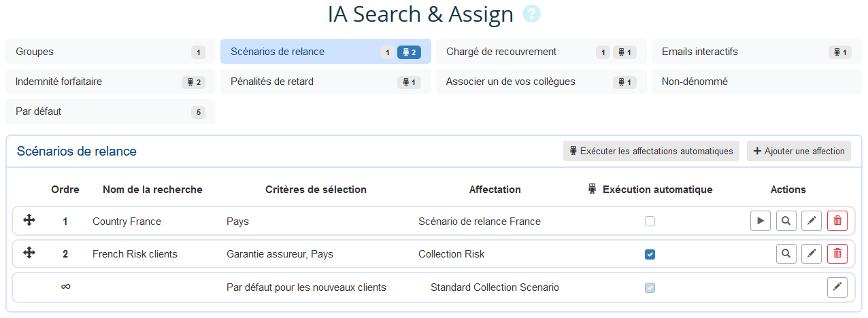Click the default row automatic execution checkbox
Image resolution: width=868 pixels, height=318 pixels.
tap(650, 287)
